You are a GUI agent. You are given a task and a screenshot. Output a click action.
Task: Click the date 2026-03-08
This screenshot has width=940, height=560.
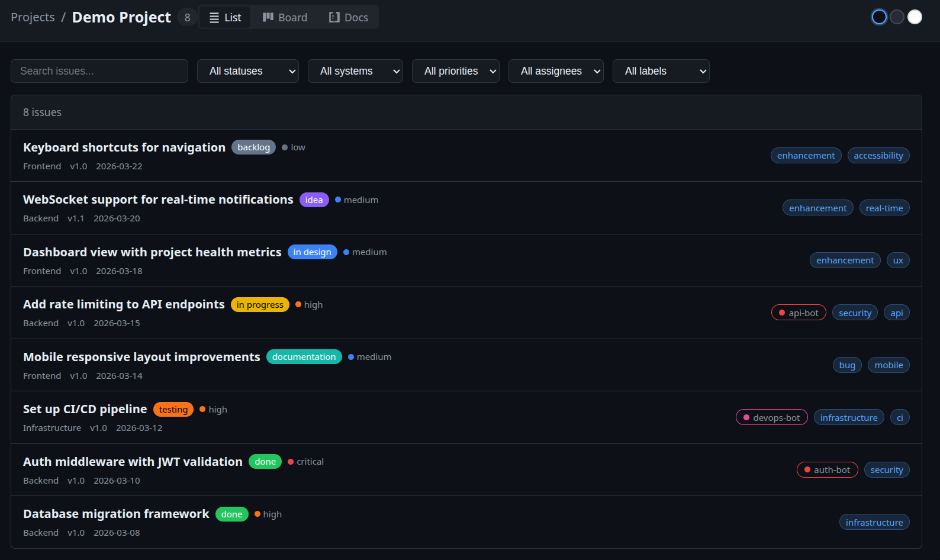tap(117, 533)
